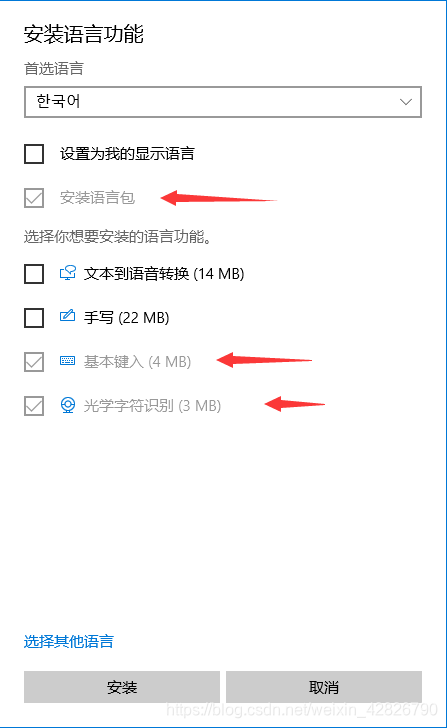Click the basic typing keyboard icon

coord(68,360)
